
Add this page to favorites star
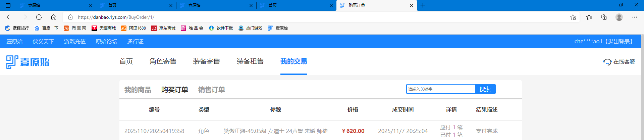click(573, 17)
